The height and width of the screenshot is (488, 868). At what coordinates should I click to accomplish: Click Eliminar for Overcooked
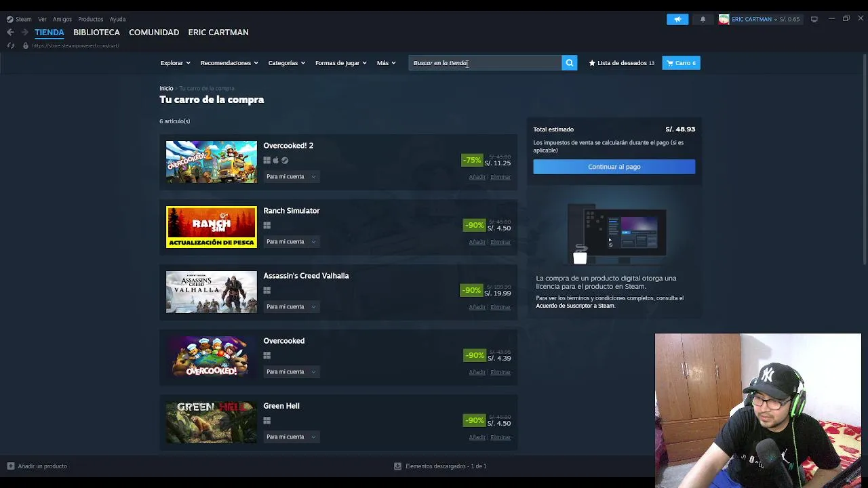tap(500, 372)
